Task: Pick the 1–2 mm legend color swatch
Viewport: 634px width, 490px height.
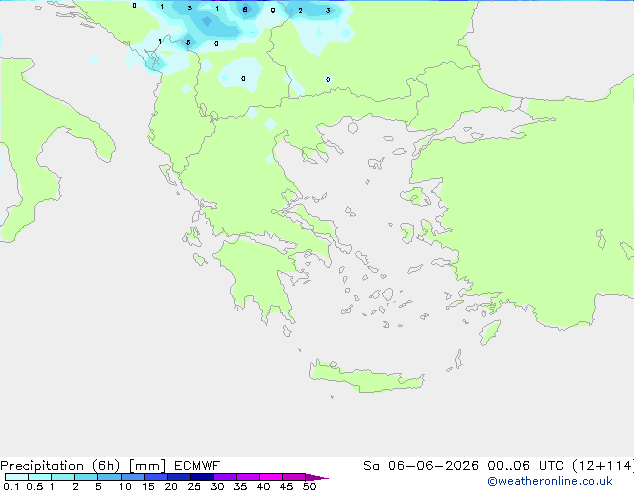Action: pos(63,477)
